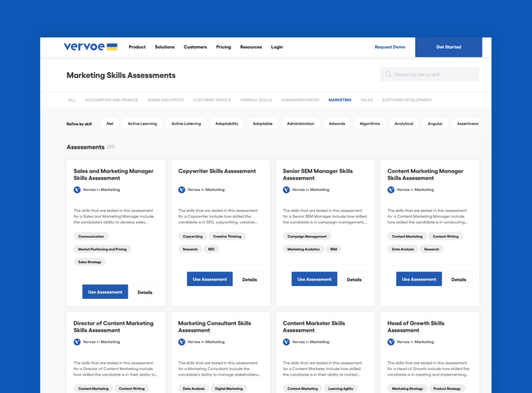View Copywriter Skills Assessment details

(249, 279)
